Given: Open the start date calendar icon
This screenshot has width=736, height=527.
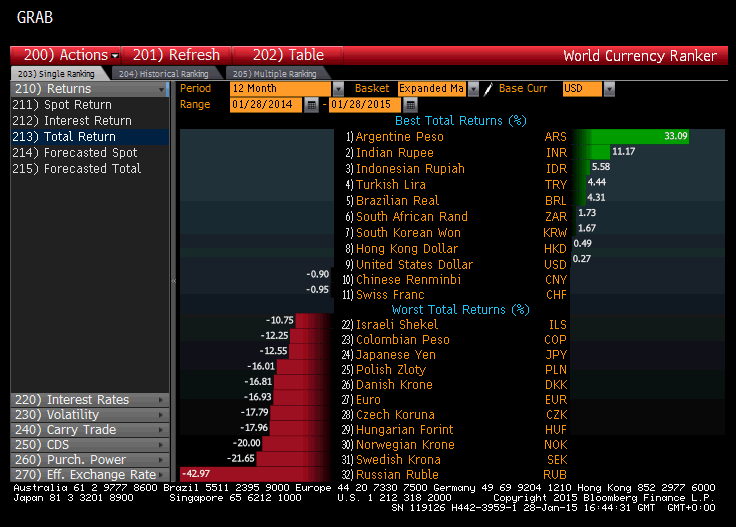Looking at the screenshot, I should point(311,105).
